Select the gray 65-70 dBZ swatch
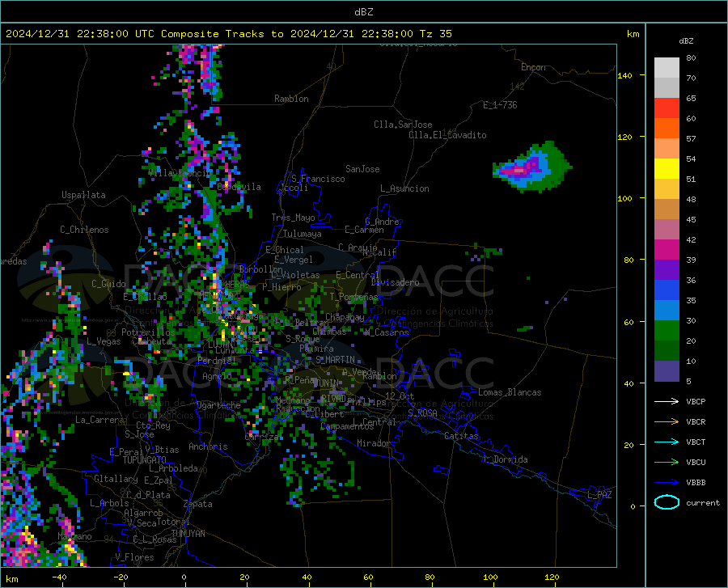 click(x=667, y=88)
